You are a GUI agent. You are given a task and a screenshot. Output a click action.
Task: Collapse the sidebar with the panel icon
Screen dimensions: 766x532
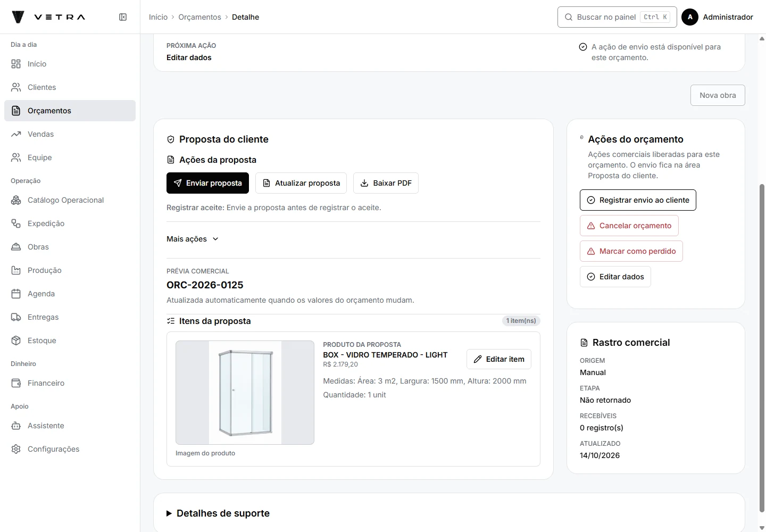point(123,17)
